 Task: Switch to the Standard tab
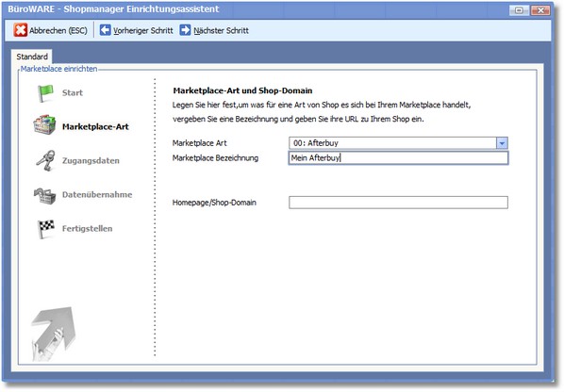pos(32,57)
